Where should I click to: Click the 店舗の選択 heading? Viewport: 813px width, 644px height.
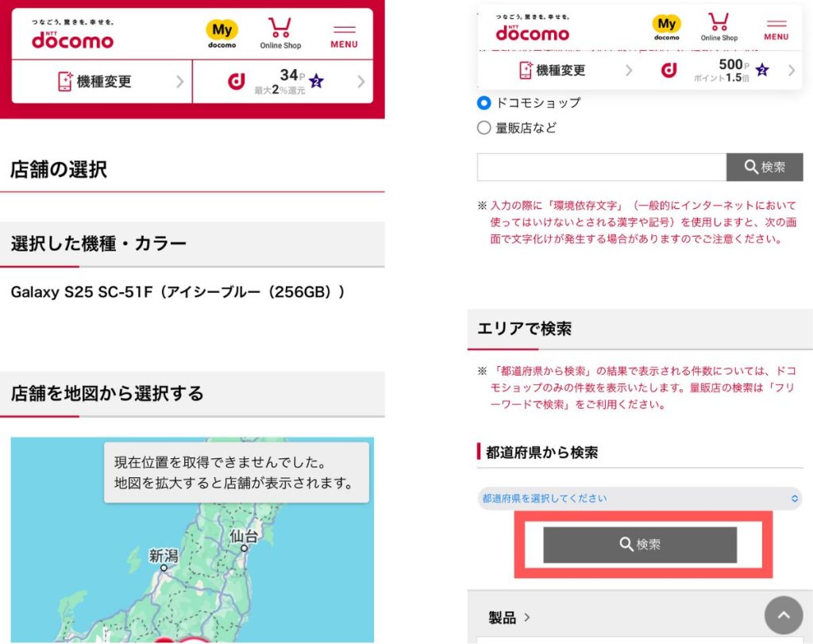pyautogui.click(x=59, y=169)
